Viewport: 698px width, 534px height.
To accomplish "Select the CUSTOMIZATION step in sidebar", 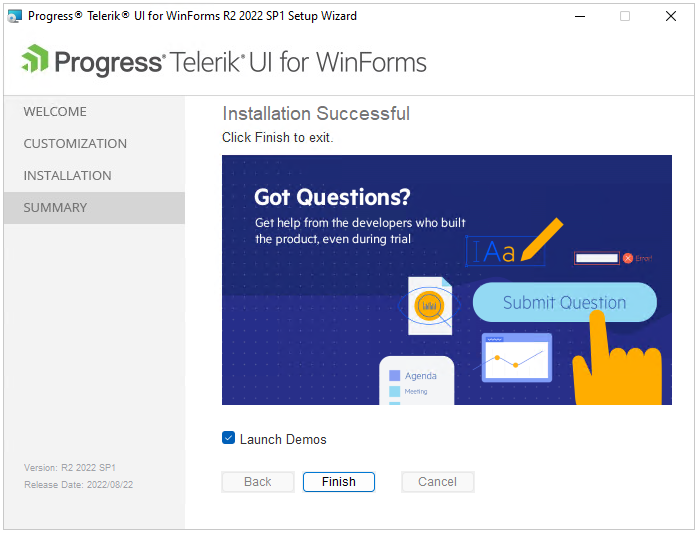I will click(x=75, y=144).
